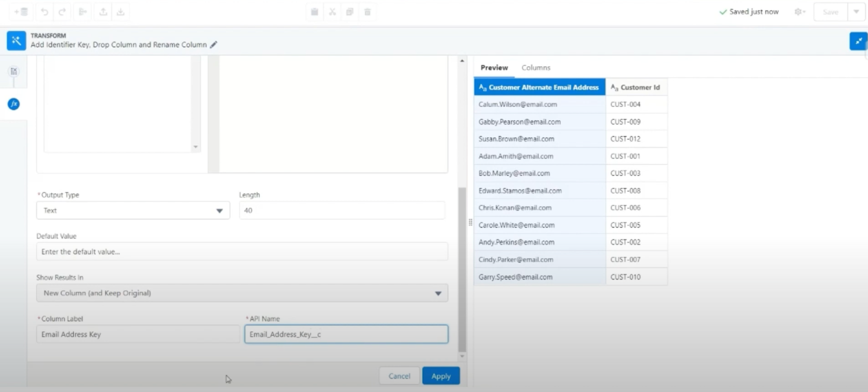Click the delete trash icon
Screen dimensions: 868x392
(367, 12)
